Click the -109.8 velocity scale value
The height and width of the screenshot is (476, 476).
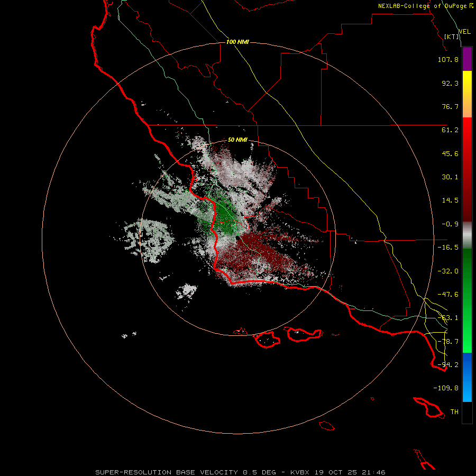coord(446,388)
